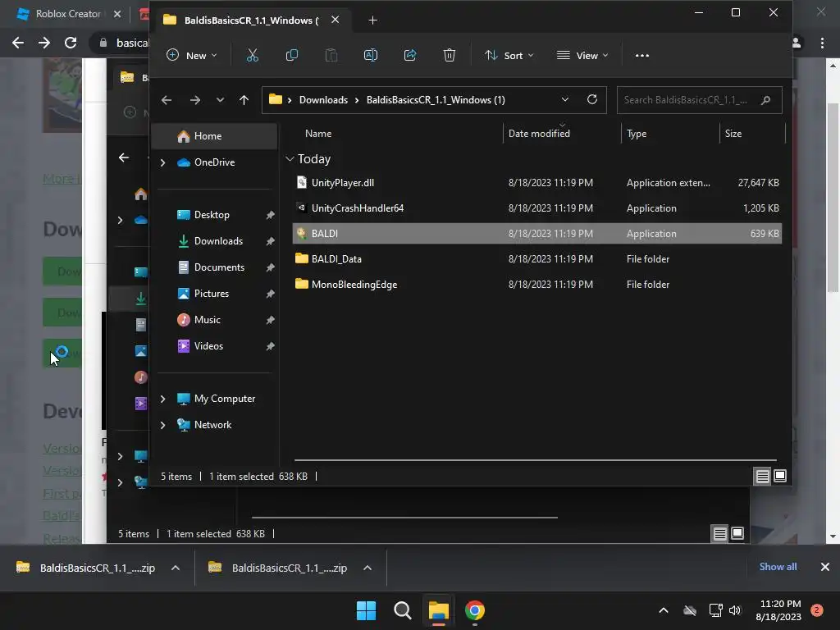
Task: Open the Sort dropdown menu
Action: click(509, 55)
